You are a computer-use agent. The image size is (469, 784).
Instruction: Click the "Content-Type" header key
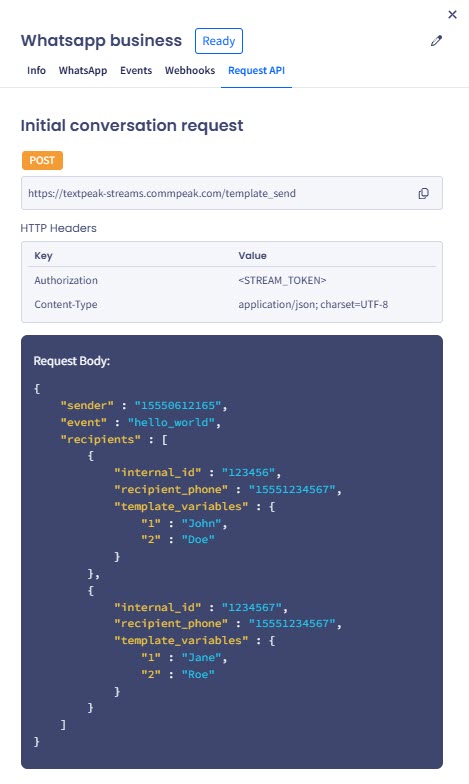click(x=66, y=304)
